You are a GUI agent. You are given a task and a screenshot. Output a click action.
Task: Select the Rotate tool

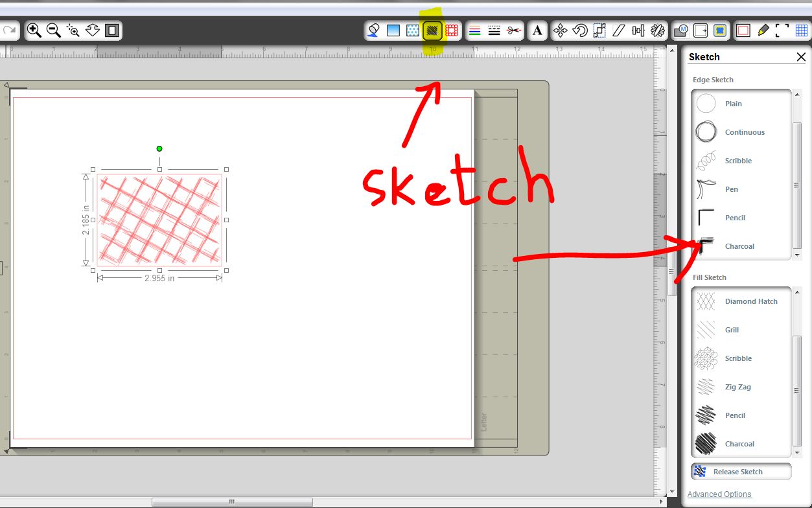click(579, 30)
